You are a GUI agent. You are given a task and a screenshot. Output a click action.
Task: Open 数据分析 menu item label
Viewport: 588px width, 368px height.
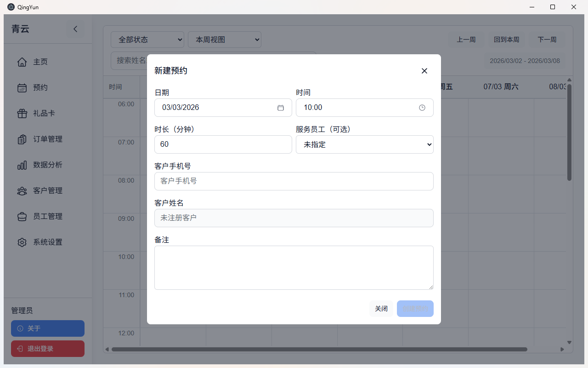[x=48, y=165]
